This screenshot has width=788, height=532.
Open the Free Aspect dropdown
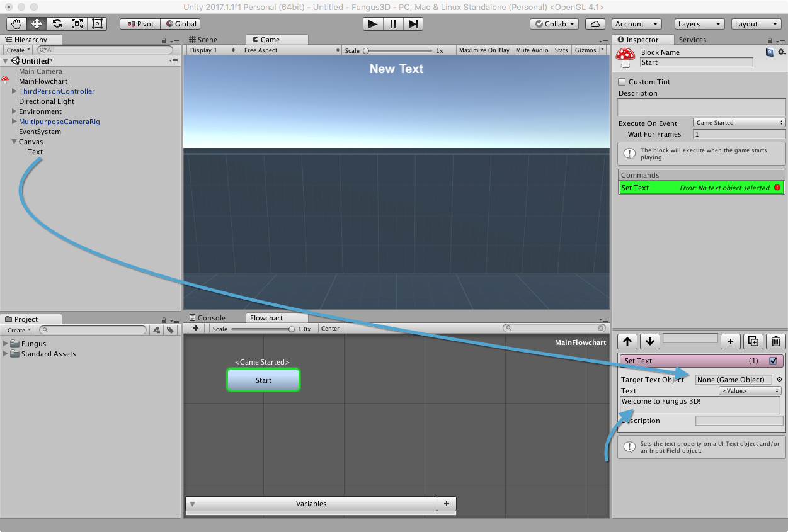(291, 50)
